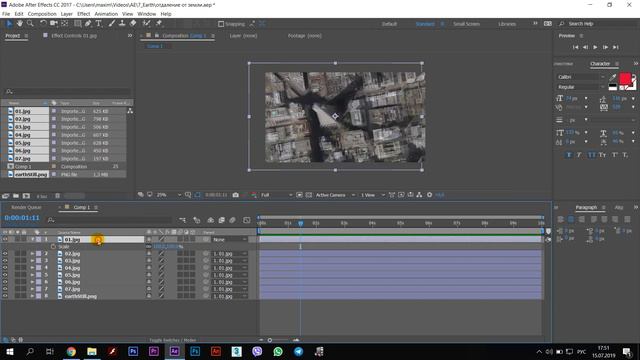
Task: Switch to the Render Queue tab
Action: click(x=26, y=207)
